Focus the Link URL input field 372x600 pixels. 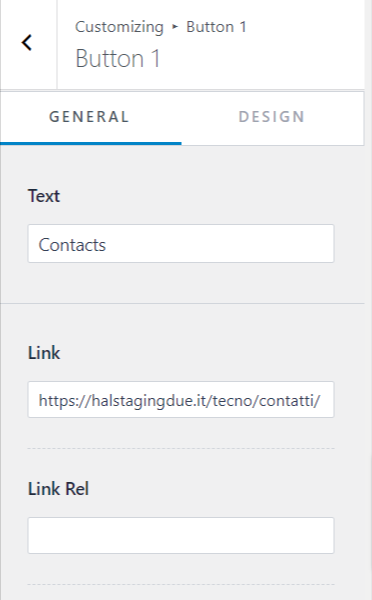pyautogui.click(x=181, y=399)
